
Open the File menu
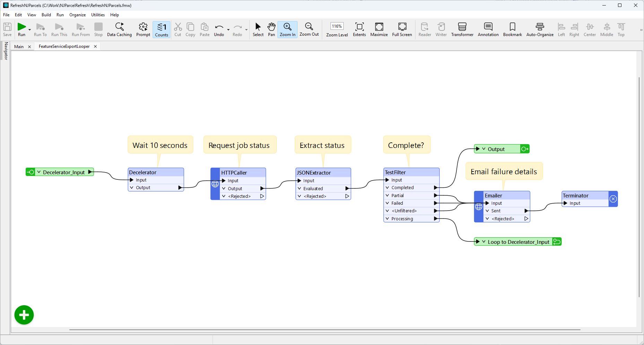tap(6, 15)
